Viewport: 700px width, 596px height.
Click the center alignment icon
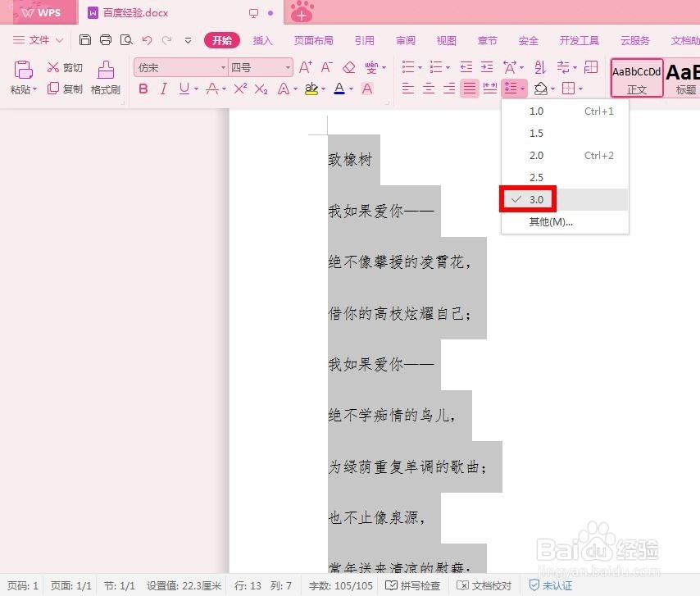point(428,89)
